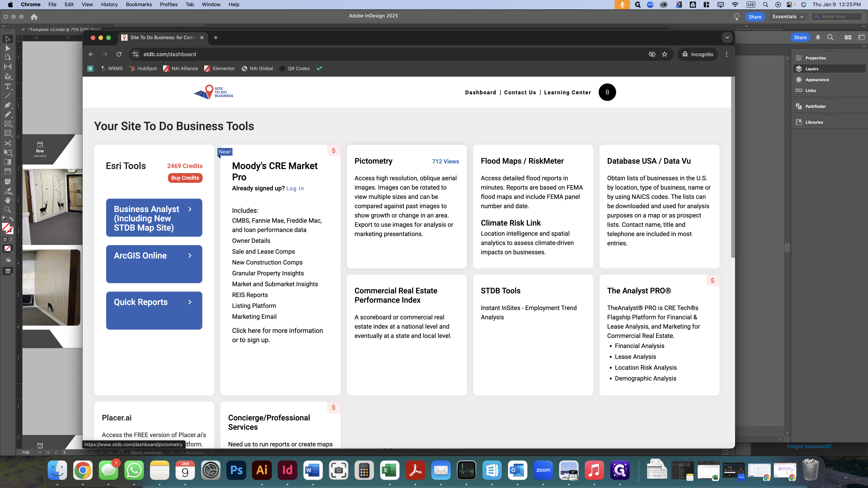This screenshot has height=488, width=868.
Task: Click the Buy Credits button
Action: tap(185, 178)
